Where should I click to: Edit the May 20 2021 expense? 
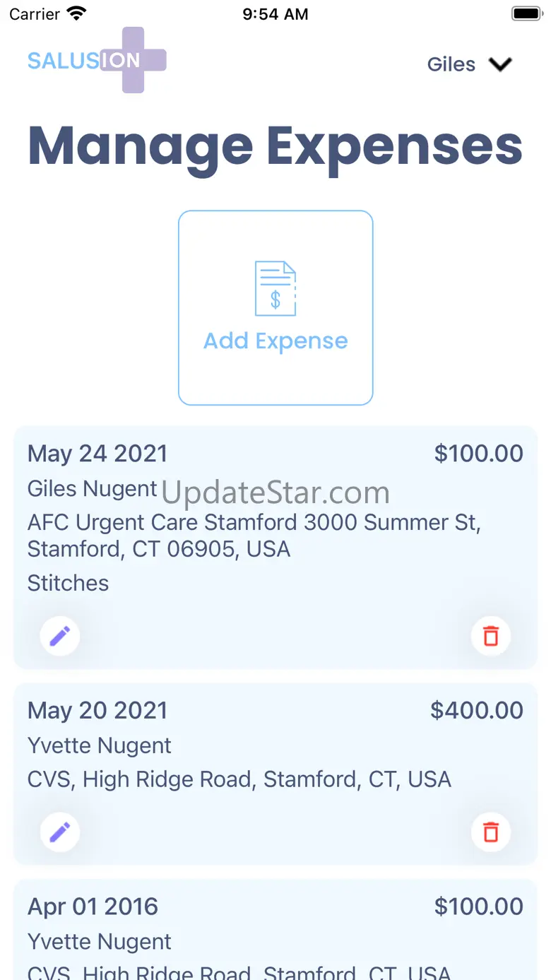click(60, 832)
